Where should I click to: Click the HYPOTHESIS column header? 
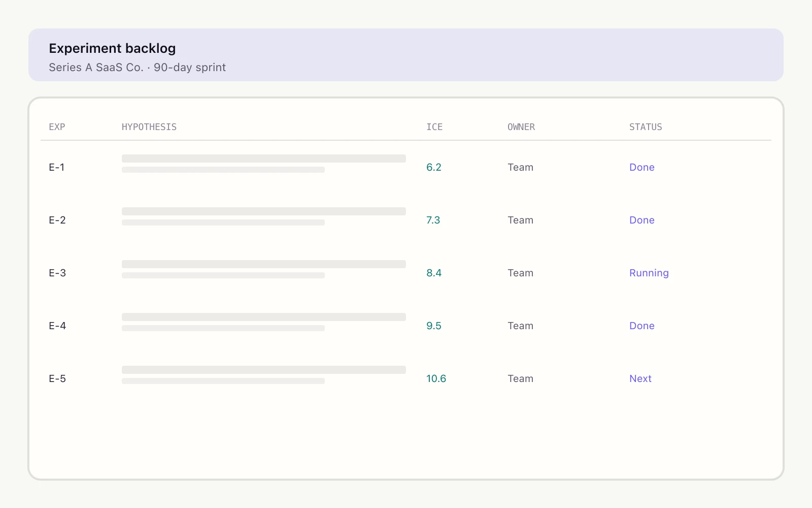click(x=149, y=127)
